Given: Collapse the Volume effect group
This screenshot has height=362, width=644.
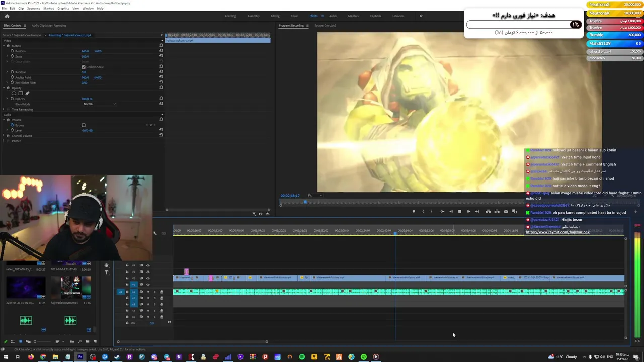Looking at the screenshot, I should coord(5,120).
